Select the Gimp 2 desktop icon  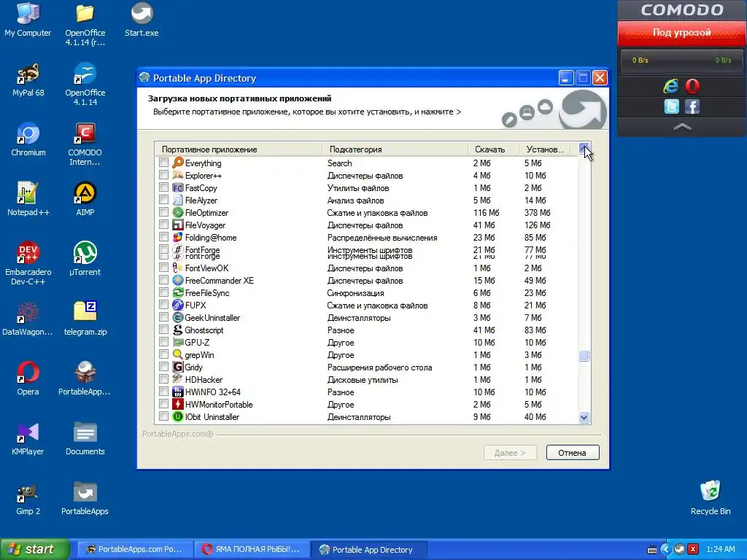point(28,499)
